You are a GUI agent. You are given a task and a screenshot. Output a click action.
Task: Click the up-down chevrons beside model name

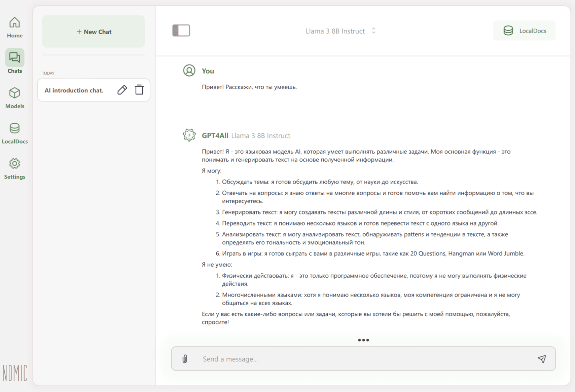[373, 31]
